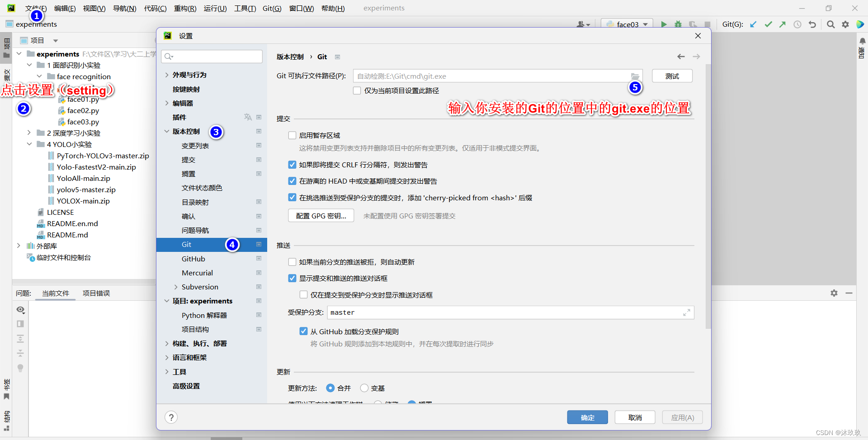Click the settings panel vertical scrollbar

[x=708, y=196]
